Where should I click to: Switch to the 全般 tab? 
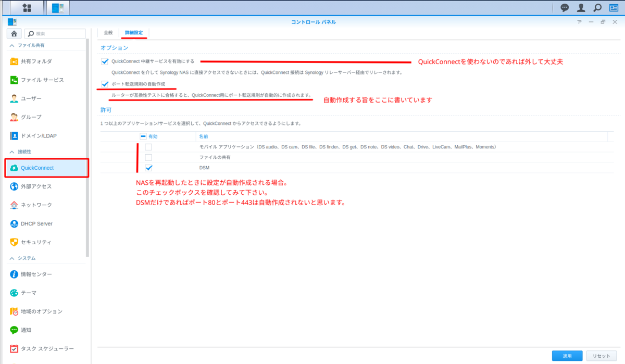click(108, 32)
